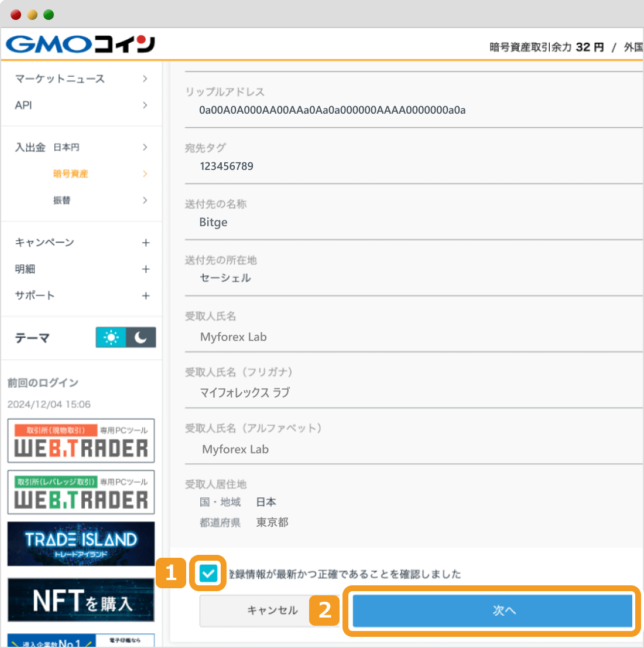Screen dimensions: 644x648
Task: Expand the 明細 section
Action: (145, 269)
